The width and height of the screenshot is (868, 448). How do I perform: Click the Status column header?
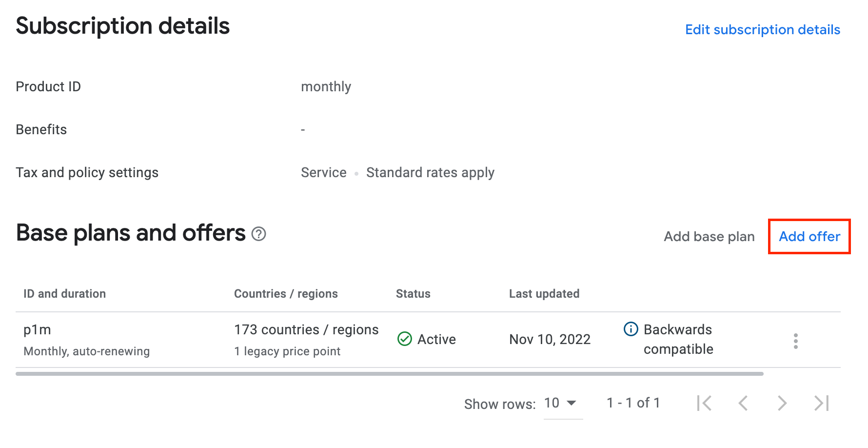point(413,294)
